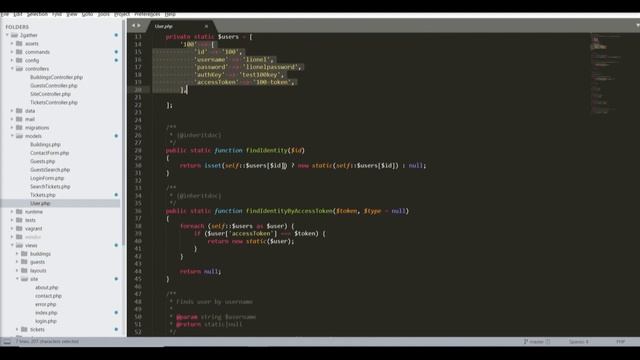This screenshot has height=360, width=640.
Task: Collapse the views folder
Action: tap(12, 245)
